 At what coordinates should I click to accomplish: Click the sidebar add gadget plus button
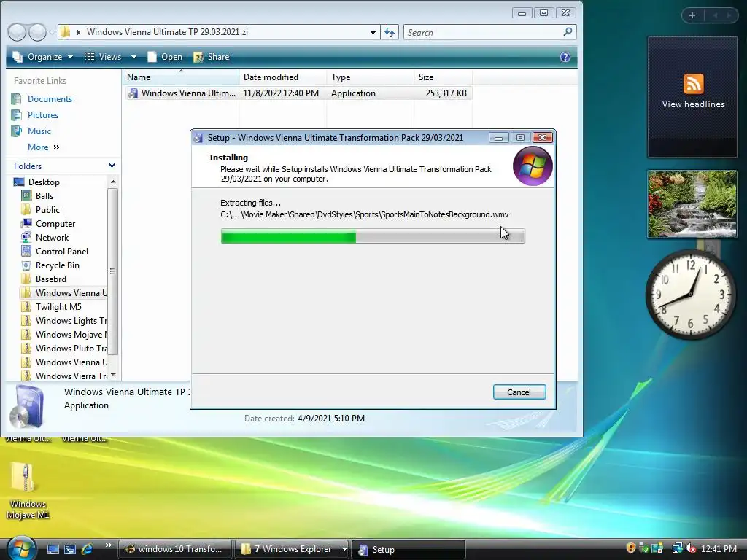tap(692, 15)
